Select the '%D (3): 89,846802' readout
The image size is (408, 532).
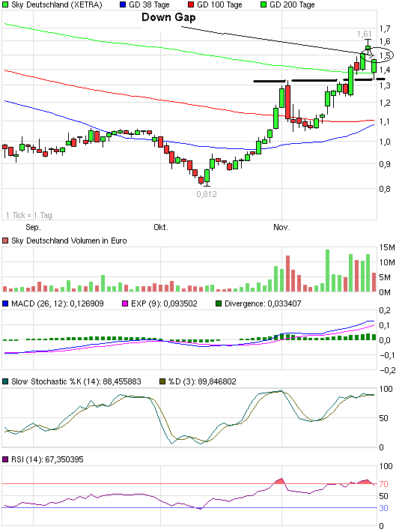pos(202,381)
